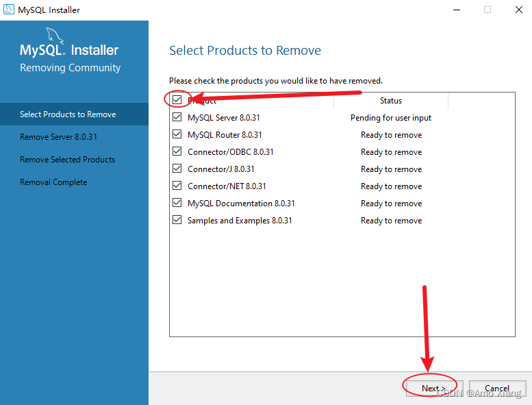Click the Status column header

tap(391, 101)
